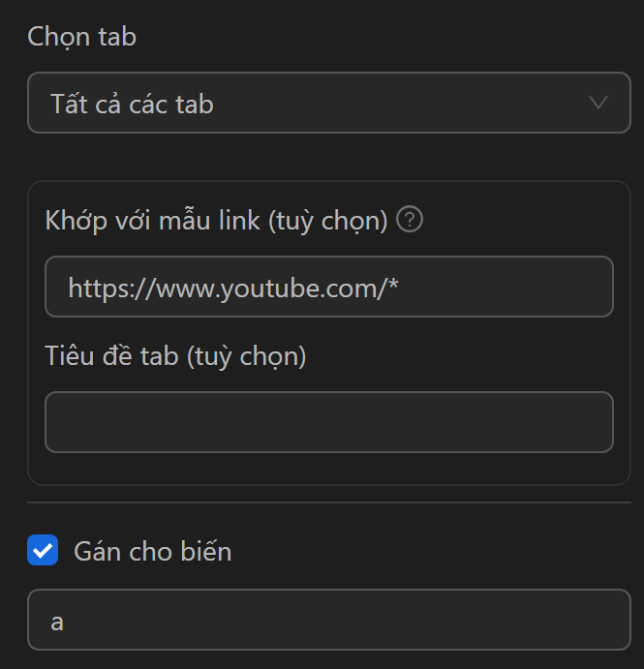Click the "Tiêu đề tab (tuỳ chọn)" label

pos(175,356)
